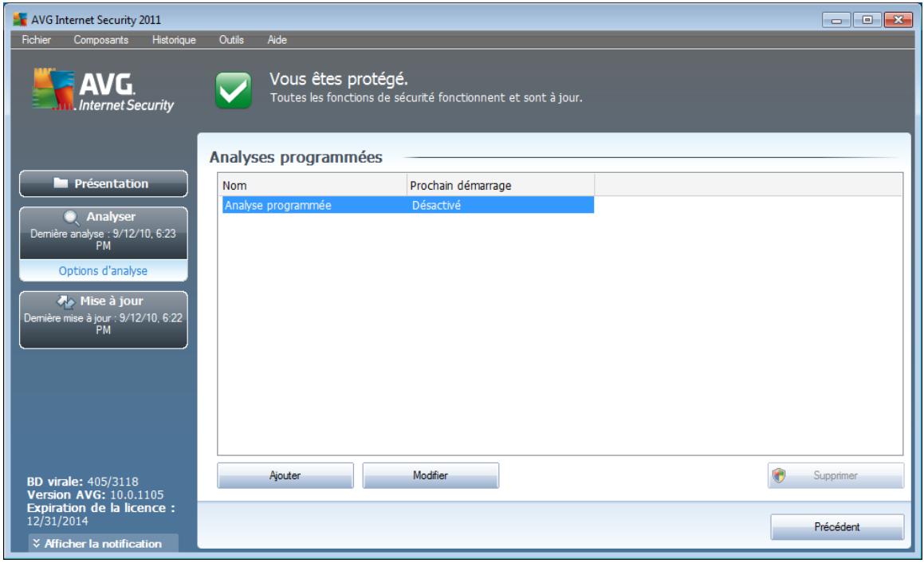924x563 pixels.
Task: Open the Composants menu
Action: click(x=100, y=40)
